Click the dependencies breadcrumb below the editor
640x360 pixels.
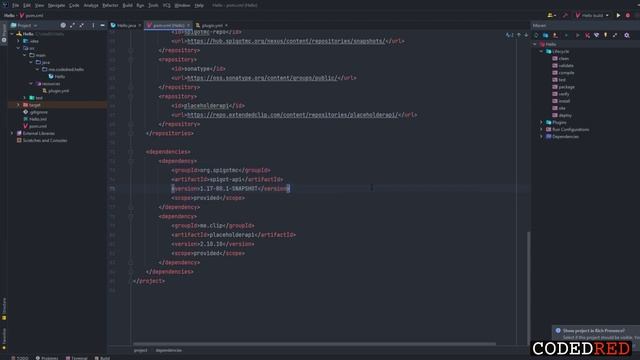(169, 350)
